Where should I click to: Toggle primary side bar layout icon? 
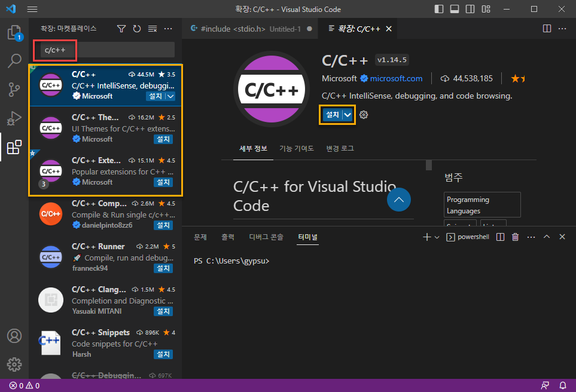coord(439,9)
